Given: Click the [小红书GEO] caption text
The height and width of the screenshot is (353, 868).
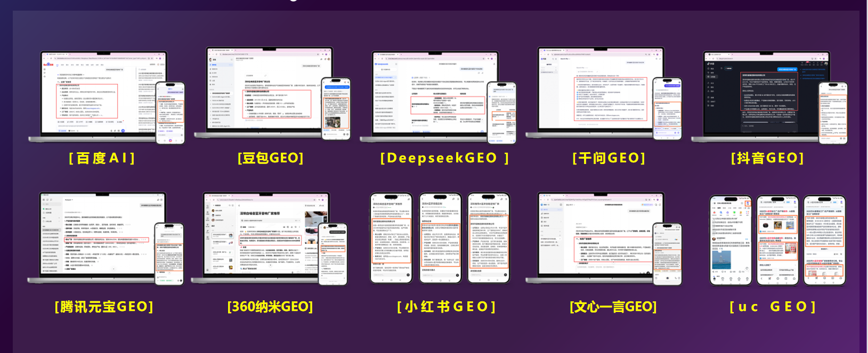Looking at the screenshot, I should click(447, 307).
